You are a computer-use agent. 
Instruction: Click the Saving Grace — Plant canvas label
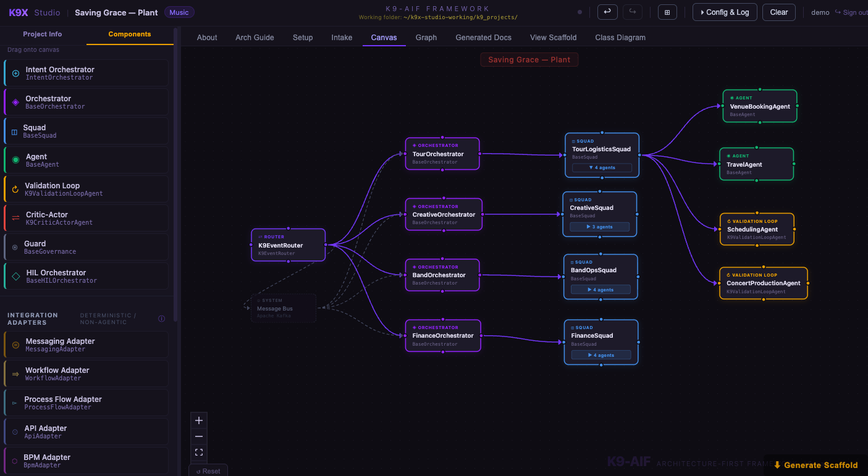[x=529, y=60]
